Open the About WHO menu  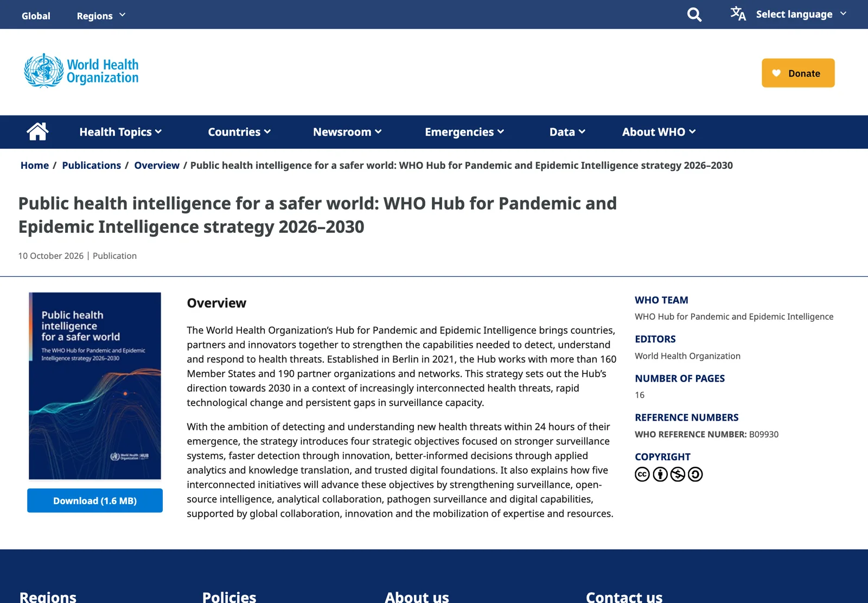[x=659, y=132]
